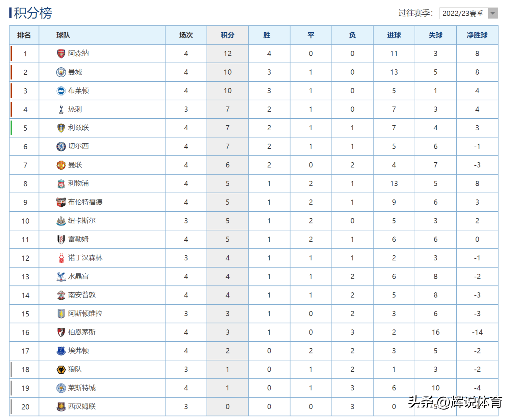
Task: Open the 阿森纳 team link
Action: click(x=78, y=53)
